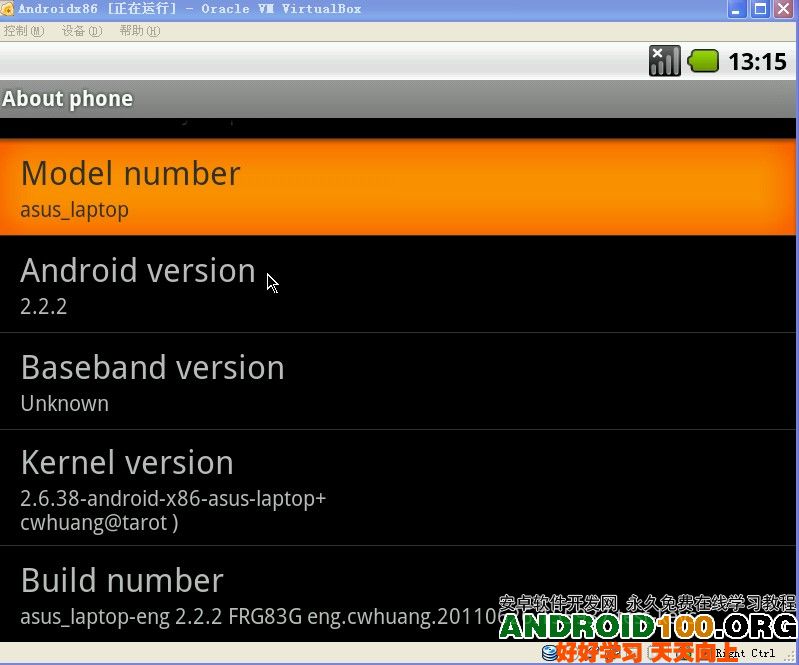Maximize the VirtualBox window
The image size is (799, 665).
coord(760,9)
